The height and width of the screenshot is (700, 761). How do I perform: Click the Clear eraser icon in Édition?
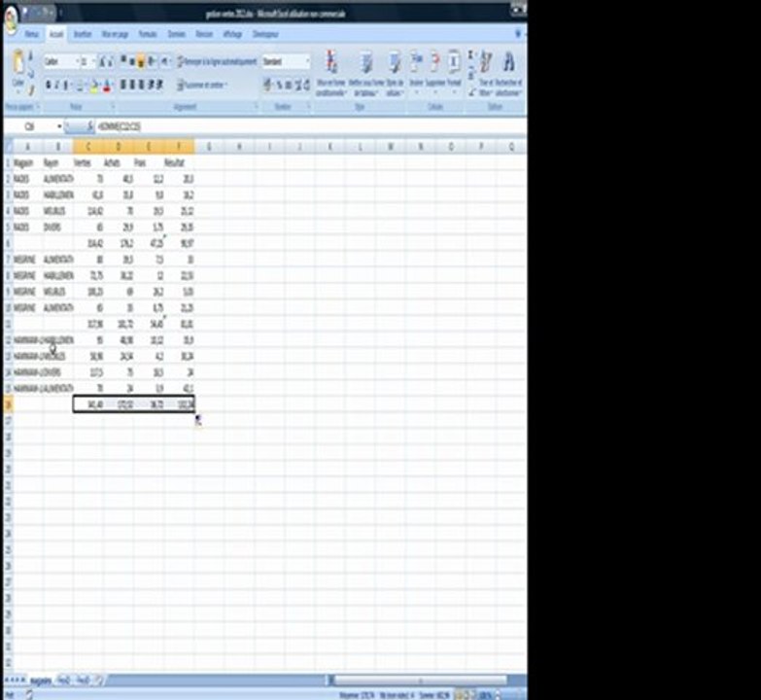click(x=470, y=91)
